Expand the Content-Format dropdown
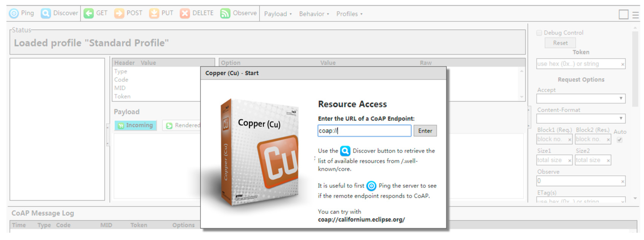The width and height of the screenshot is (644, 240). click(x=580, y=118)
